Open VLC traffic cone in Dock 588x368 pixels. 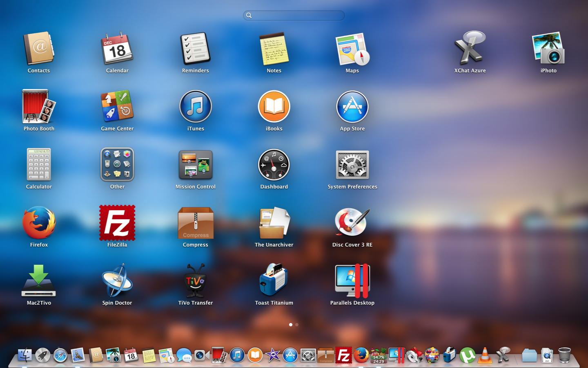point(485,355)
